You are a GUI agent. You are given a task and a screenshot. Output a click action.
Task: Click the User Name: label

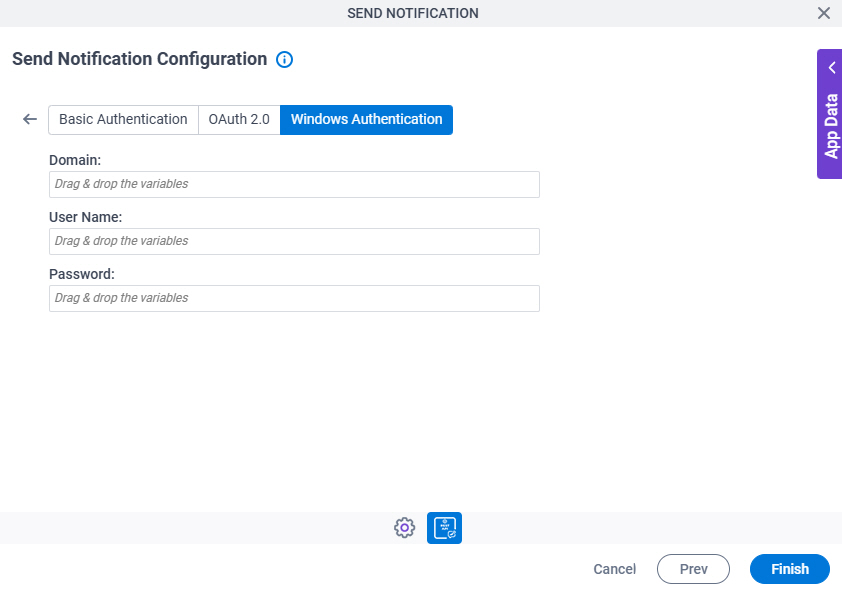tap(85, 217)
